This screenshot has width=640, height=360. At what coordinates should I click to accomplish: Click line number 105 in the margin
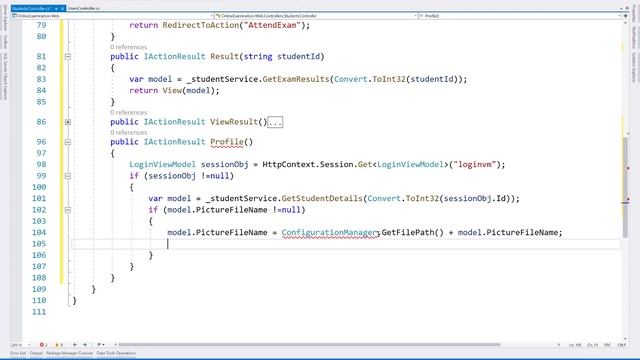click(39, 244)
